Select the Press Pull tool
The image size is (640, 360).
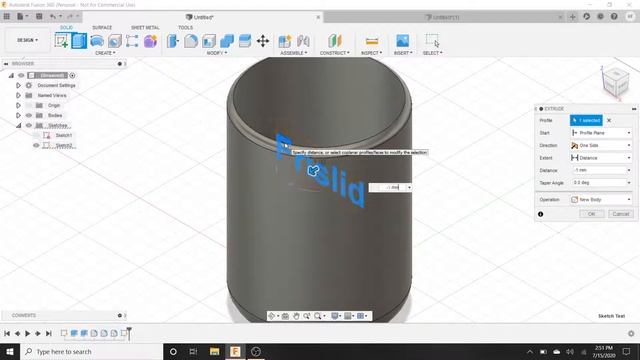173,41
